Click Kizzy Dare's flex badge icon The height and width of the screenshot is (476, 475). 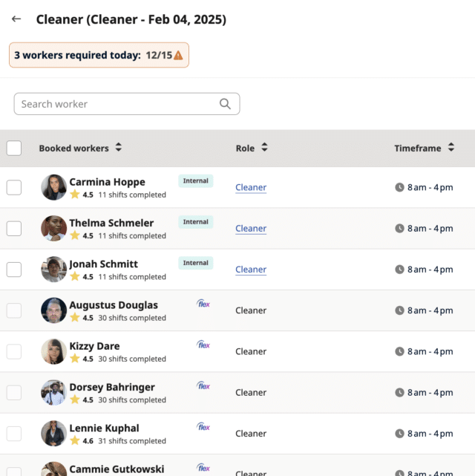pos(203,345)
